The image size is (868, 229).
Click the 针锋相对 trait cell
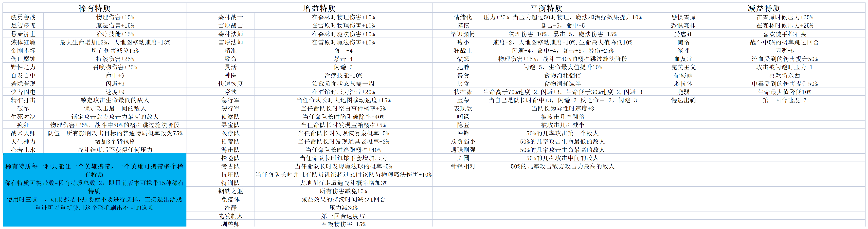(463, 166)
